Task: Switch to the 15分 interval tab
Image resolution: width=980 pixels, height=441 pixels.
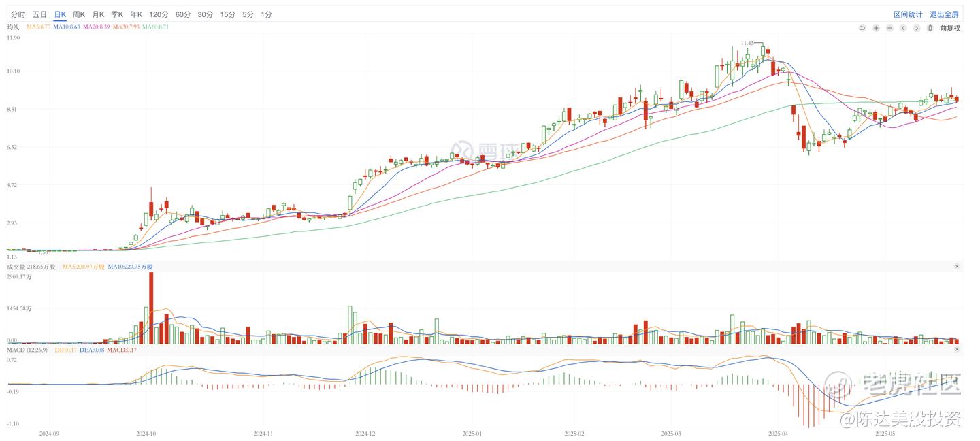Action: (x=228, y=14)
